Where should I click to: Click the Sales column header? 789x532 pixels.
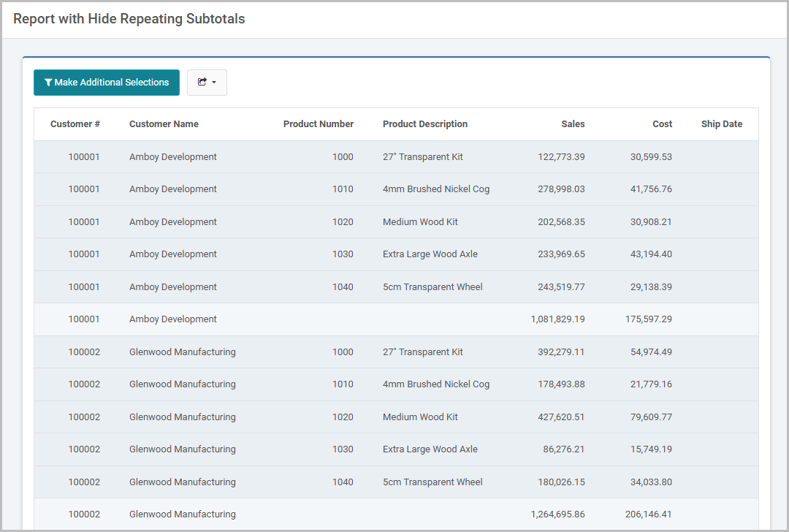(x=573, y=123)
